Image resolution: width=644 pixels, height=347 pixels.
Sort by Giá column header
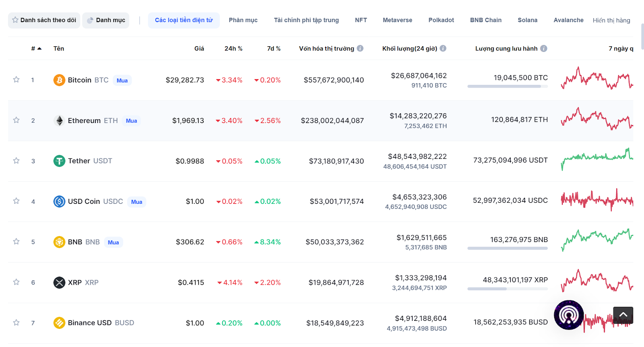[x=199, y=48]
